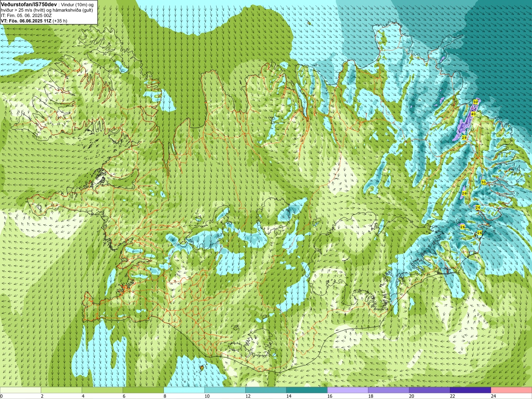Click the 16–18 m/s lavender legend swatch
Viewport: 532px width, 399px height.
click(x=348, y=390)
